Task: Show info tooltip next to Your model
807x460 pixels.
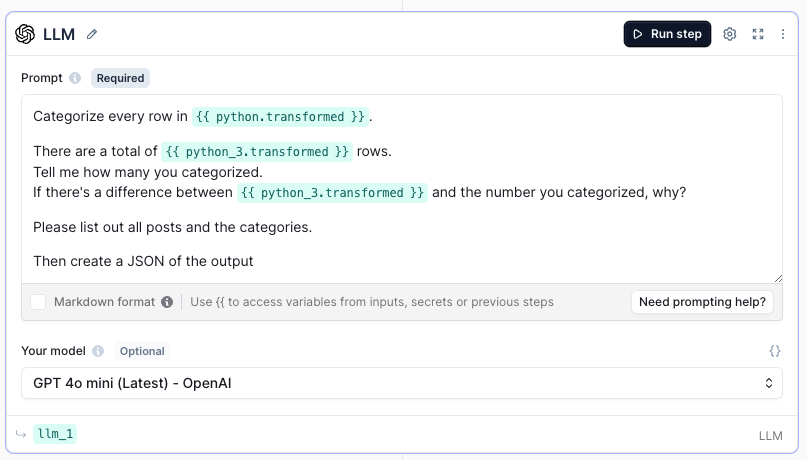Action: point(98,351)
